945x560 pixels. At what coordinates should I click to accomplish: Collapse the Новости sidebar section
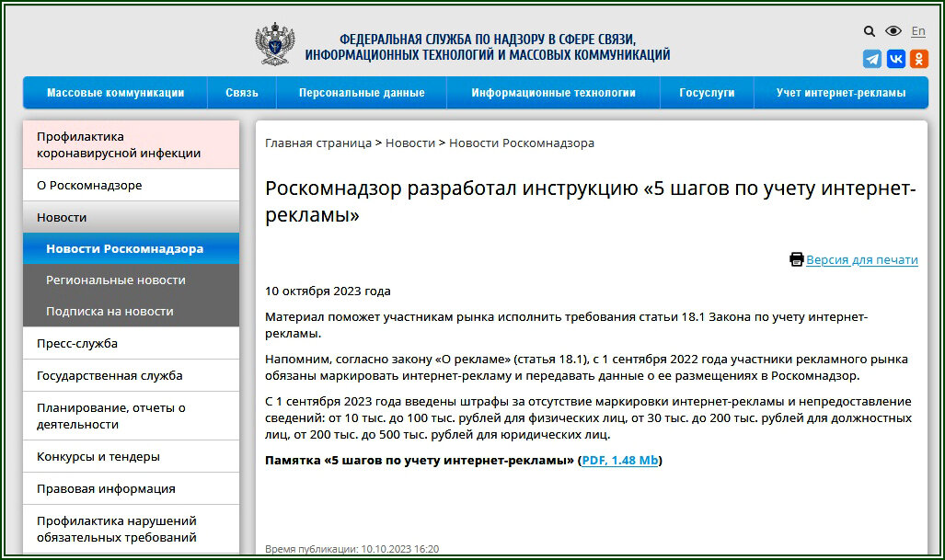(x=131, y=217)
